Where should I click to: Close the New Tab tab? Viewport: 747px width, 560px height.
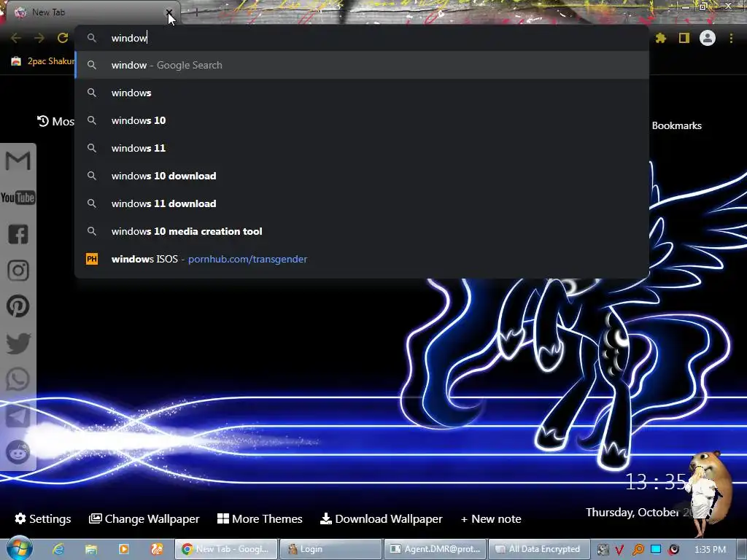click(169, 12)
